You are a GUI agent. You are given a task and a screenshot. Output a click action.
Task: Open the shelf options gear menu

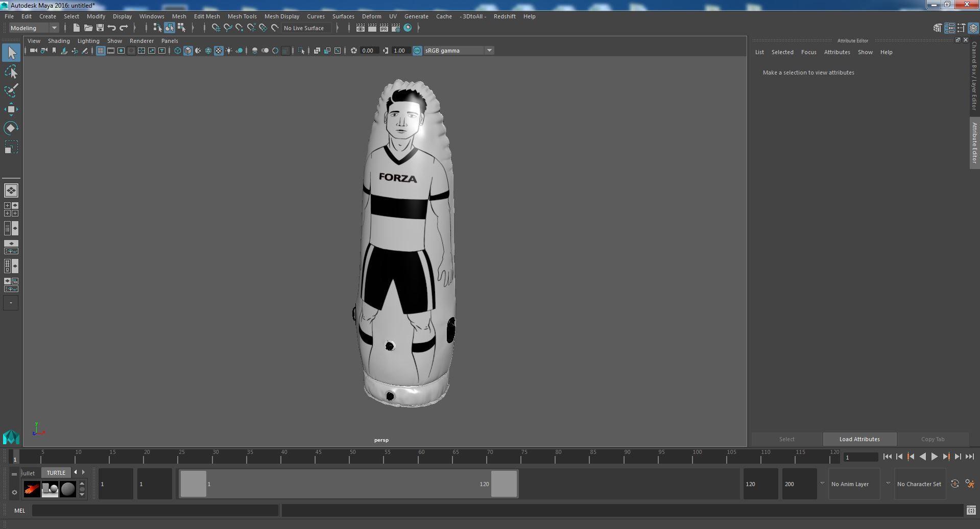point(14,493)
